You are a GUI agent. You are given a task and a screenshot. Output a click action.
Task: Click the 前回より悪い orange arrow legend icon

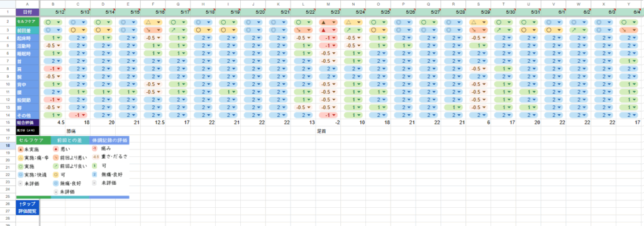point(56,158)
